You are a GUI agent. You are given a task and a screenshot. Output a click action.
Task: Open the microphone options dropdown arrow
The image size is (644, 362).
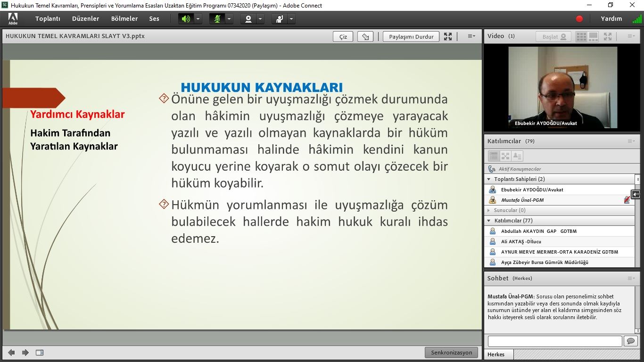coord(229,19)
